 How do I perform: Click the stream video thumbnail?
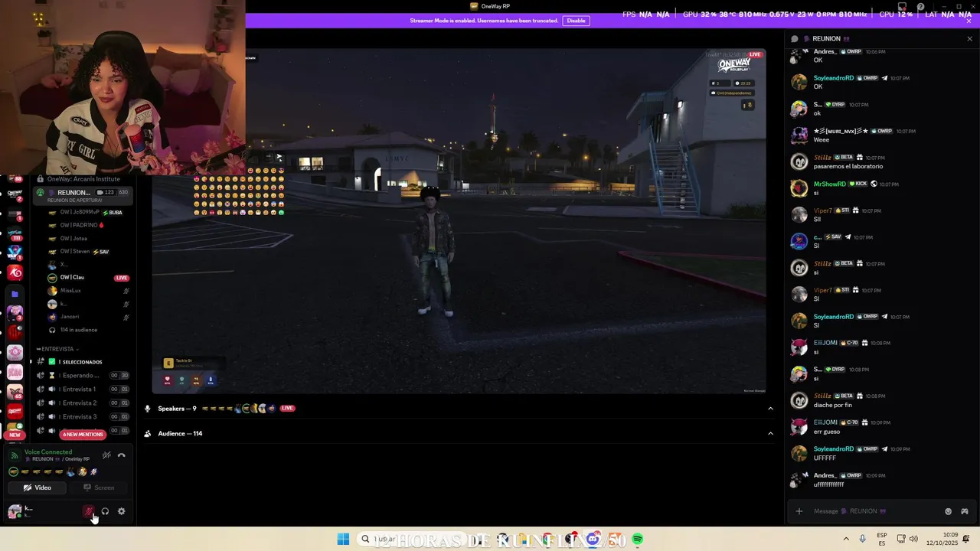[459, 222]
